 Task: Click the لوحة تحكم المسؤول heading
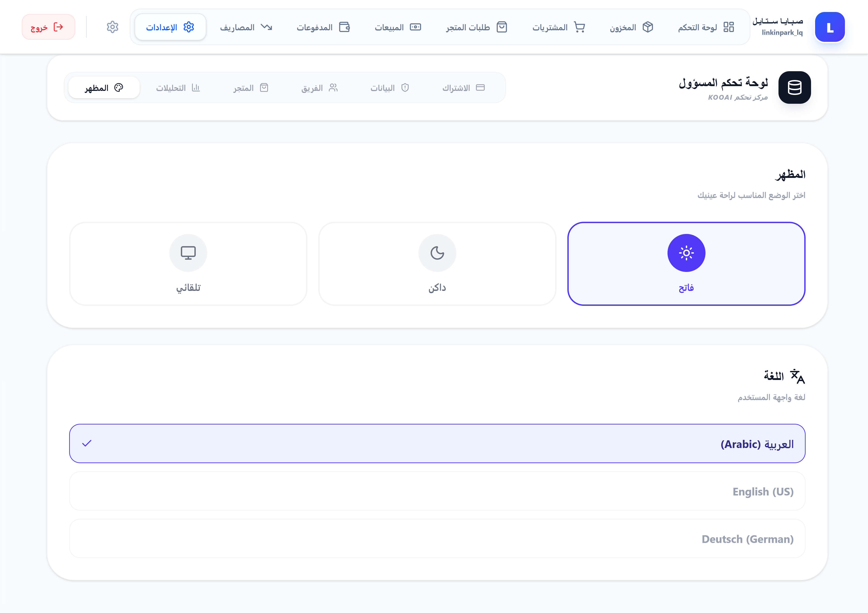723,82
